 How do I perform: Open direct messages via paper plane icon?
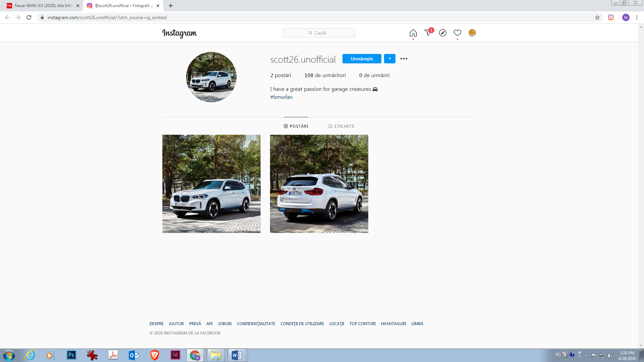(x=428, y=33)
